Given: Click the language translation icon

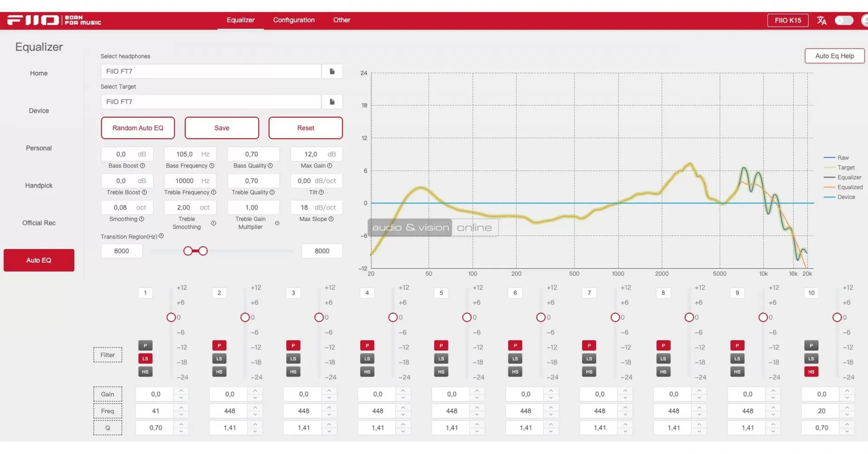Looking at the screenshot, I should 822,20.
